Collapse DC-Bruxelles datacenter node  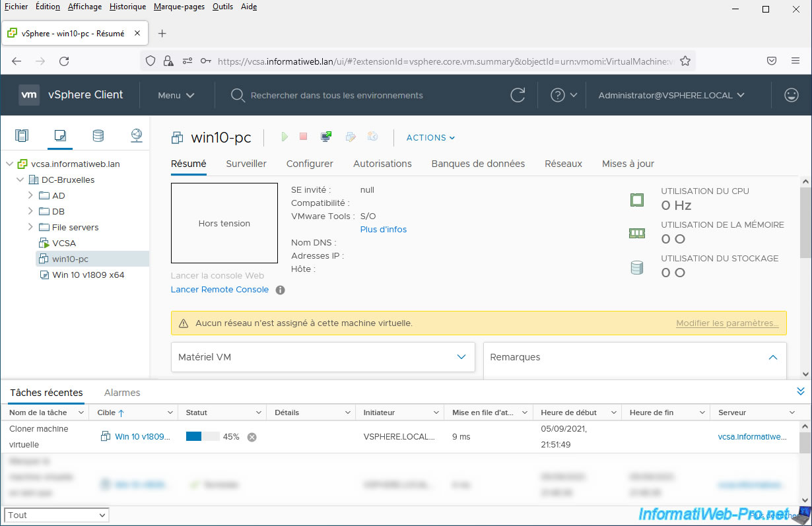[x=20, y=180]
